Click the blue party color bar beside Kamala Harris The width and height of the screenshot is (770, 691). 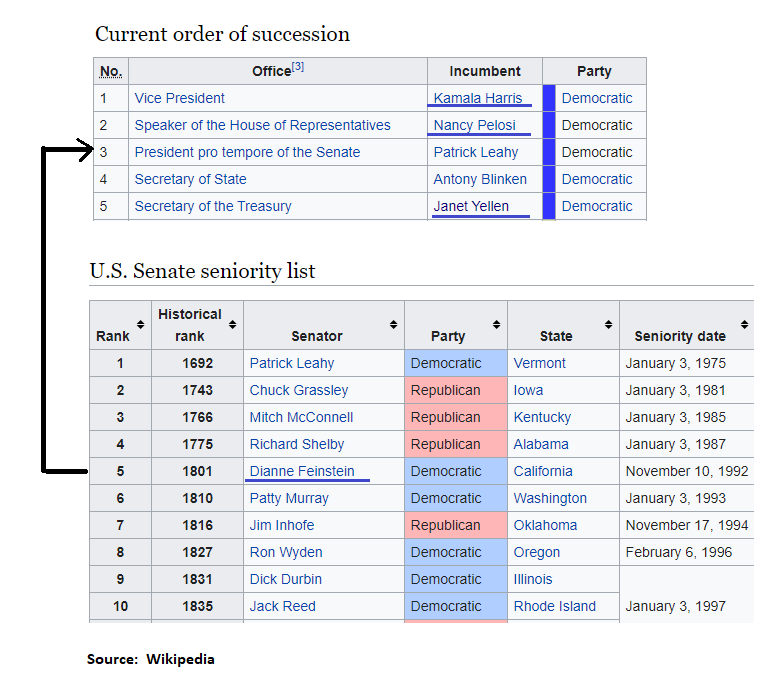(x=549, y=98)
